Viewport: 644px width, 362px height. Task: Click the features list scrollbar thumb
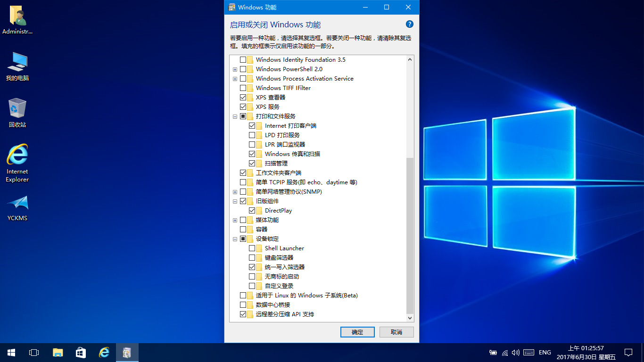[x=410, y=236]
